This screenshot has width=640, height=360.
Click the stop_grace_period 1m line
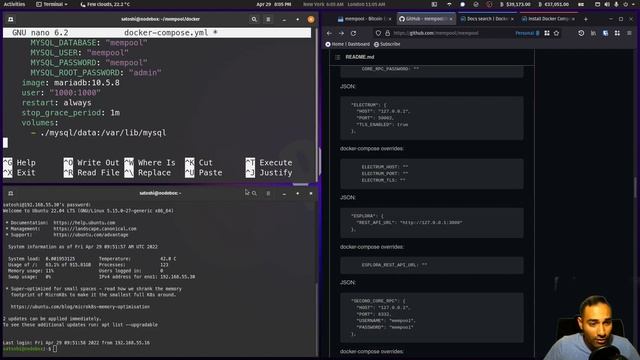71,113
